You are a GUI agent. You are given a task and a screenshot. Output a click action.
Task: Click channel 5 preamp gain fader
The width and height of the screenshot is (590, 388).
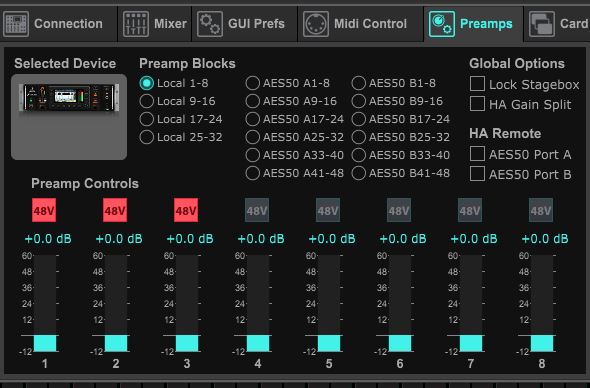[x=329, y=303]
